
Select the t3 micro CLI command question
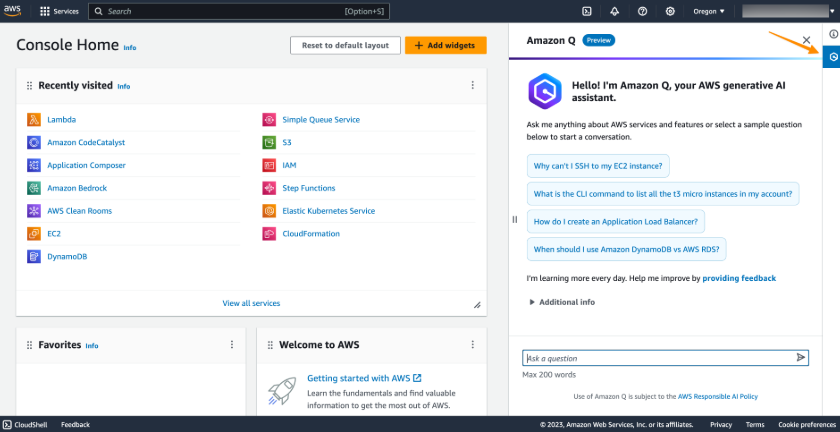click(x=663, y=194)
